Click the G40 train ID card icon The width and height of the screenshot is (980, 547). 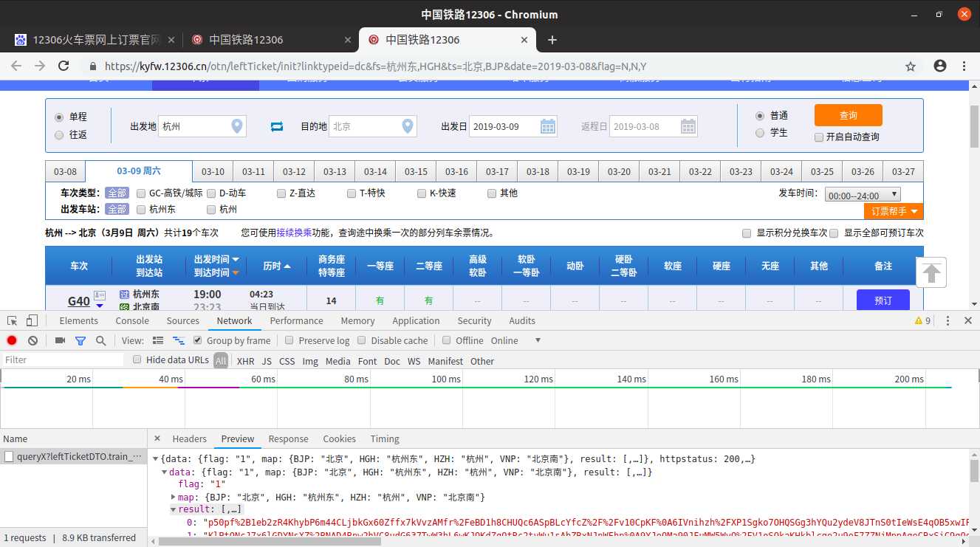100,295
